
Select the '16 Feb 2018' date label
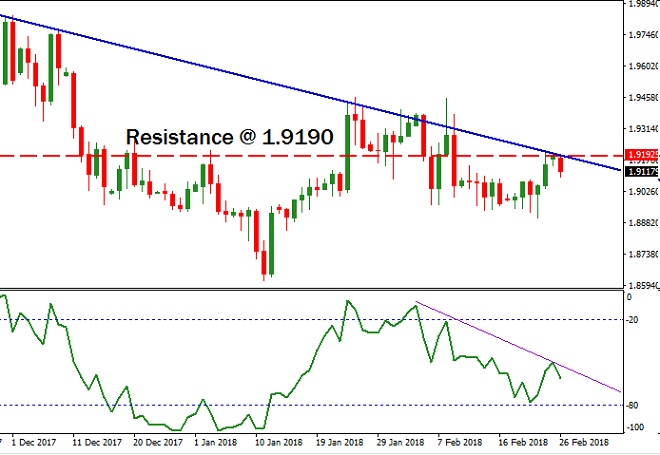point(523,443)
